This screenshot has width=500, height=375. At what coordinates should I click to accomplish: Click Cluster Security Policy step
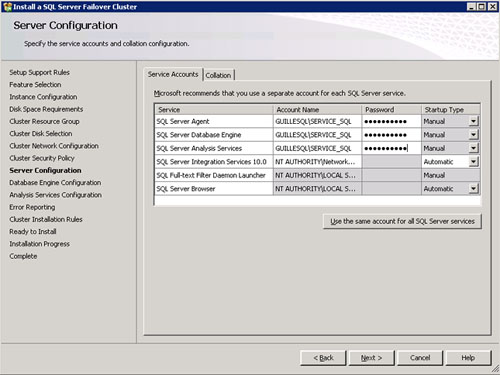point(42,158)
